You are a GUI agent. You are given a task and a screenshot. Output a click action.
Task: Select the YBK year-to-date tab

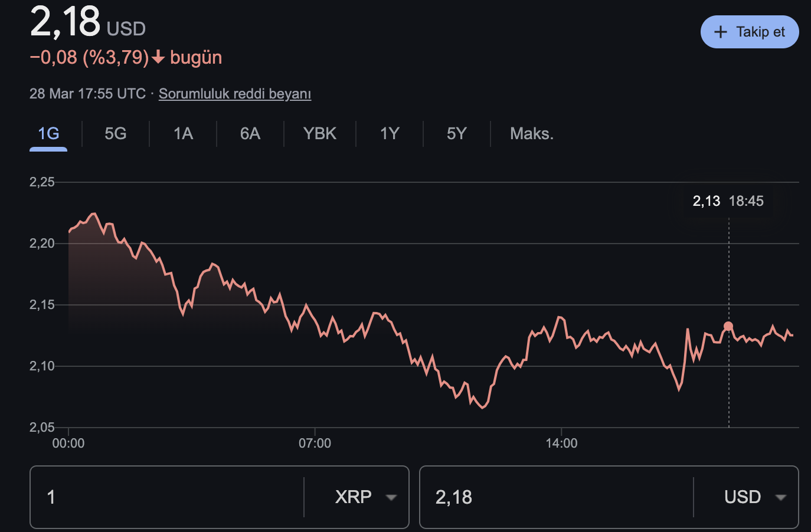click(320, 133)
